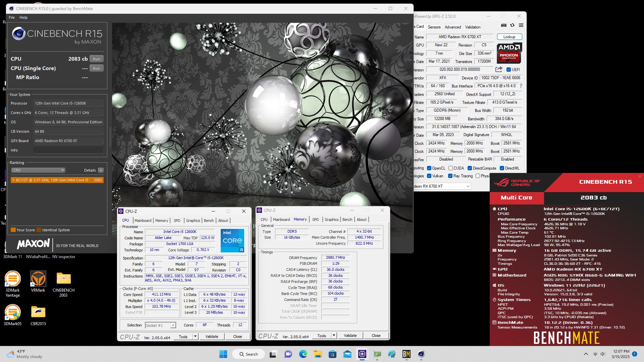The image size is (644, 362).
Task: Open Mail app on taskbar
Action: (347, 354)
